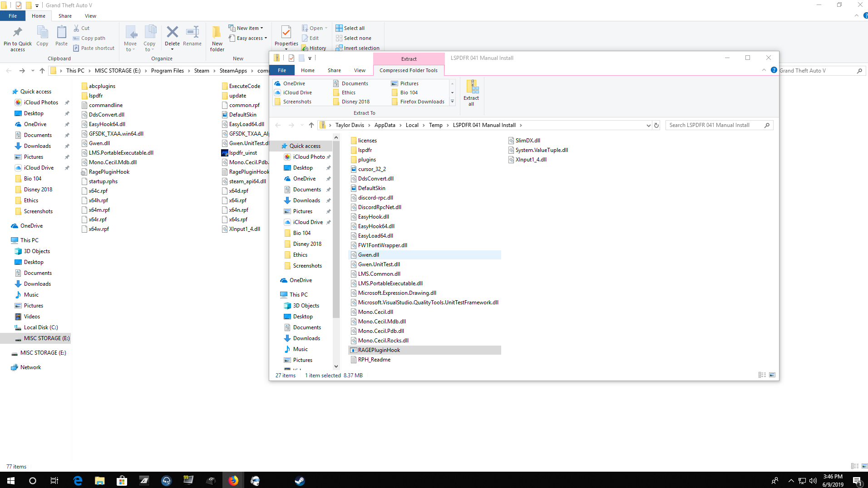Expand Extract To destinations gallery

point(452,102)
